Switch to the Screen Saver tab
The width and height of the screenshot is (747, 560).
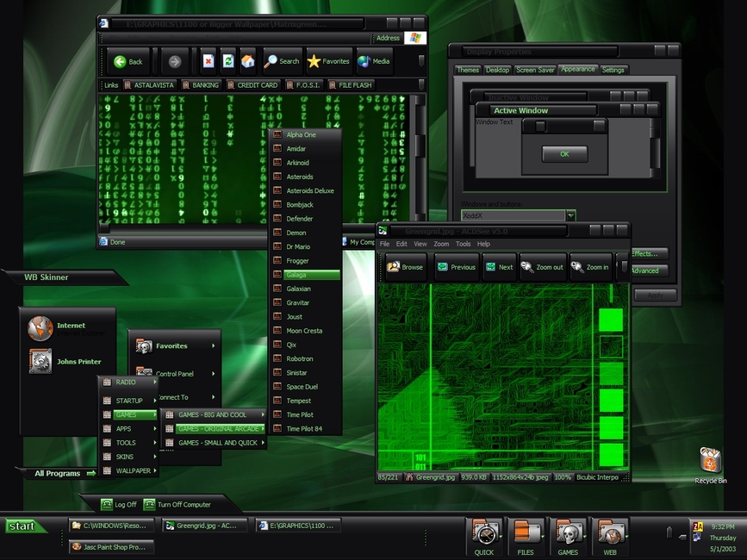click(x=535, y=70)
